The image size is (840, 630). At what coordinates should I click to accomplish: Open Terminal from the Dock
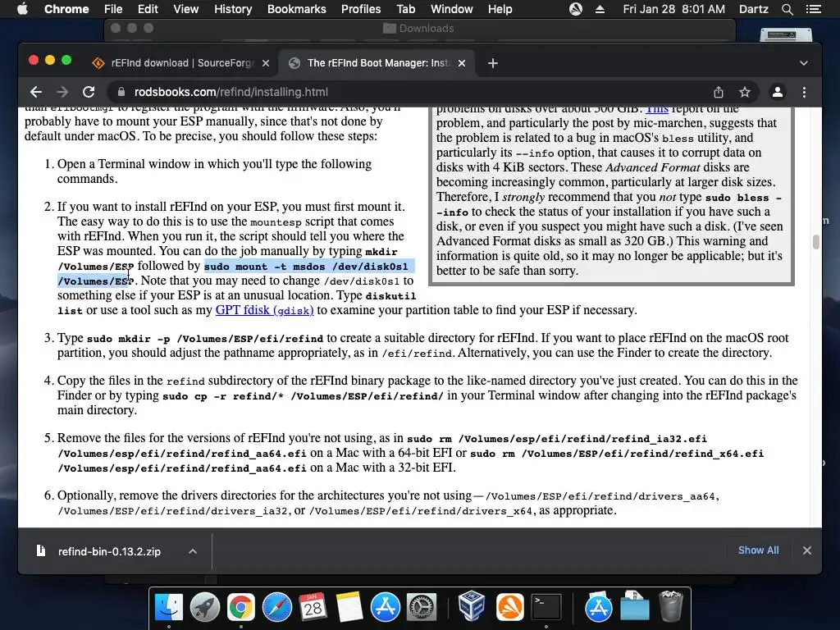pos(546,608)
